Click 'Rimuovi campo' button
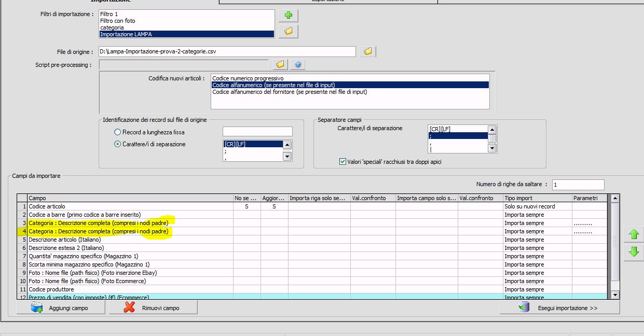 tap(153, 307)
